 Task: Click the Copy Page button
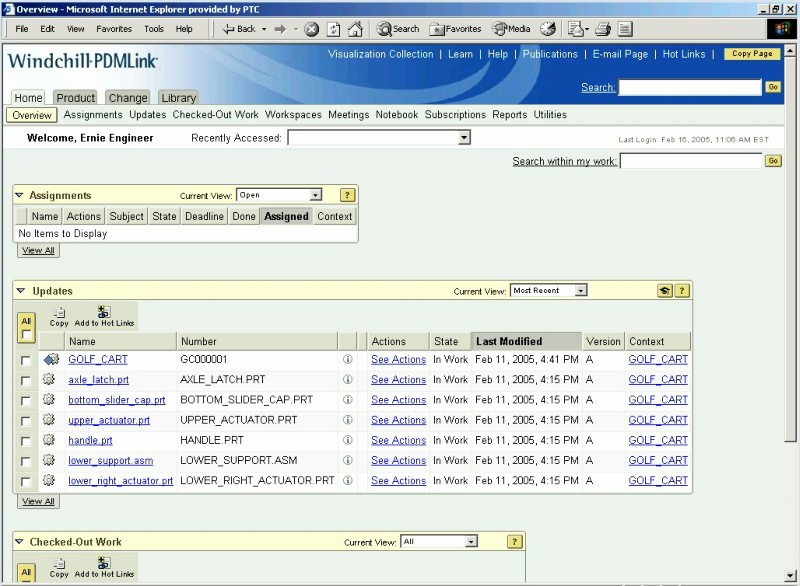tap(752, 54)
